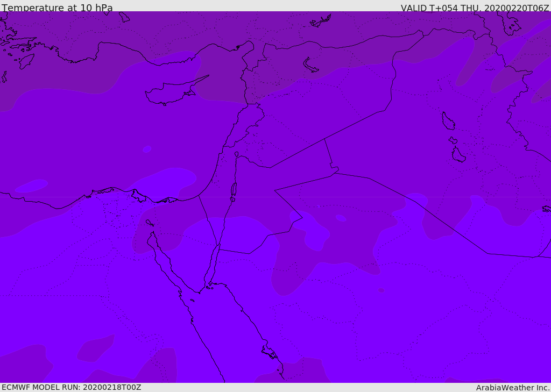Screen dimensions: 551x392
Task: Click the island of Rhodes
Action: point(26,61)
